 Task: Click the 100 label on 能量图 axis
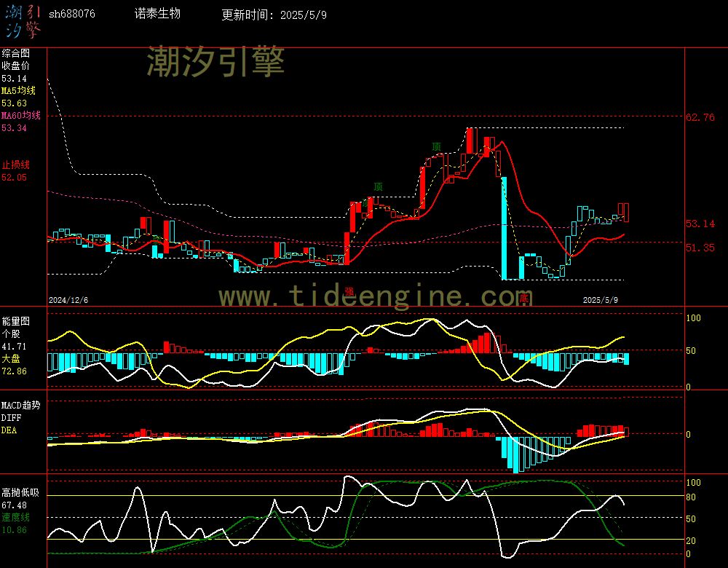click(x=693, y=318)
